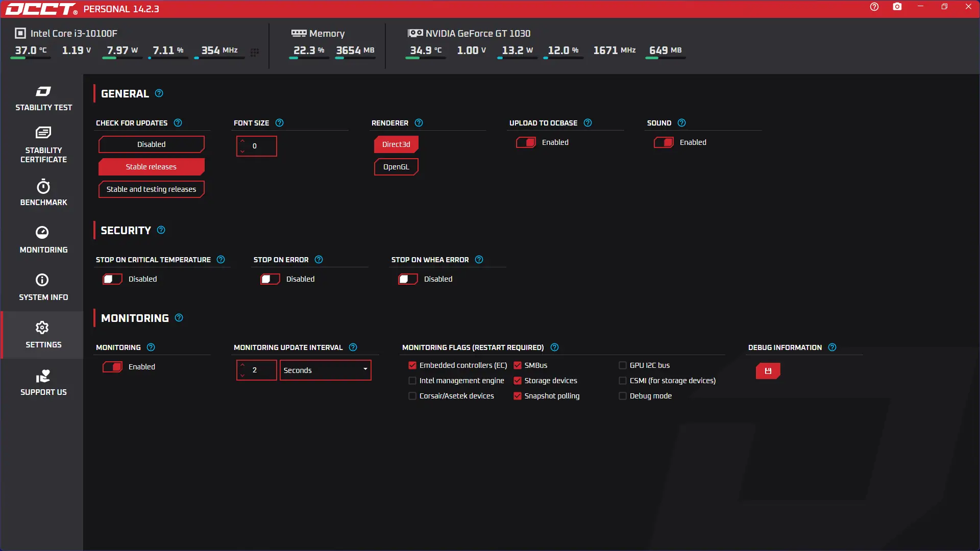980x551 pixels.
Task: Open the Seconds unit dropdown
Action: click(x=325, y=370)
